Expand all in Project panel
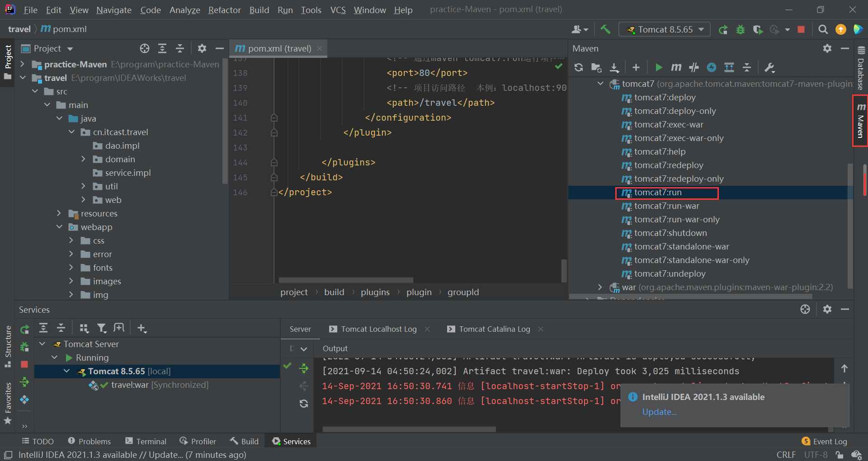This screenshot has width=868, height=461. point(162,48)
